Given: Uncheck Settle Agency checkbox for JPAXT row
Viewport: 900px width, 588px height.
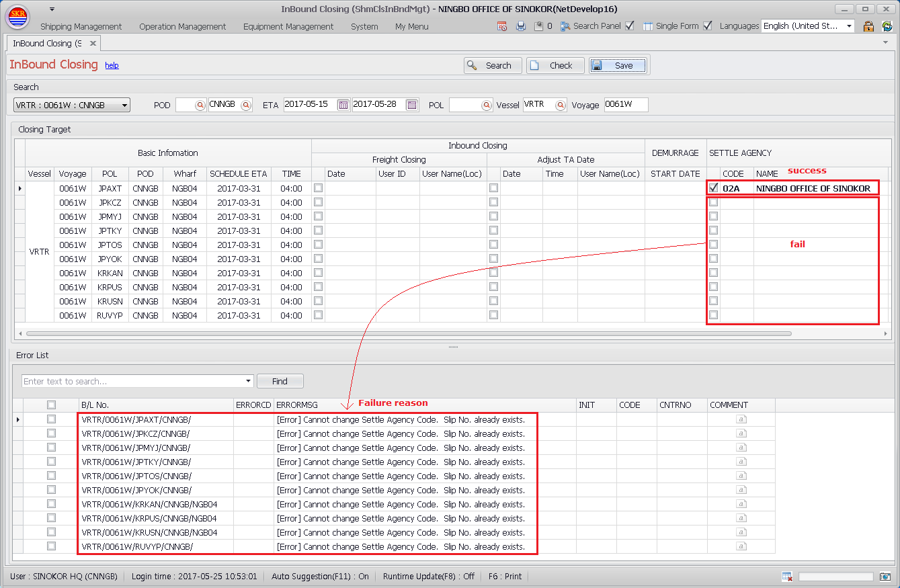Looking at the screenshot, I should click(x=713, y=188).
